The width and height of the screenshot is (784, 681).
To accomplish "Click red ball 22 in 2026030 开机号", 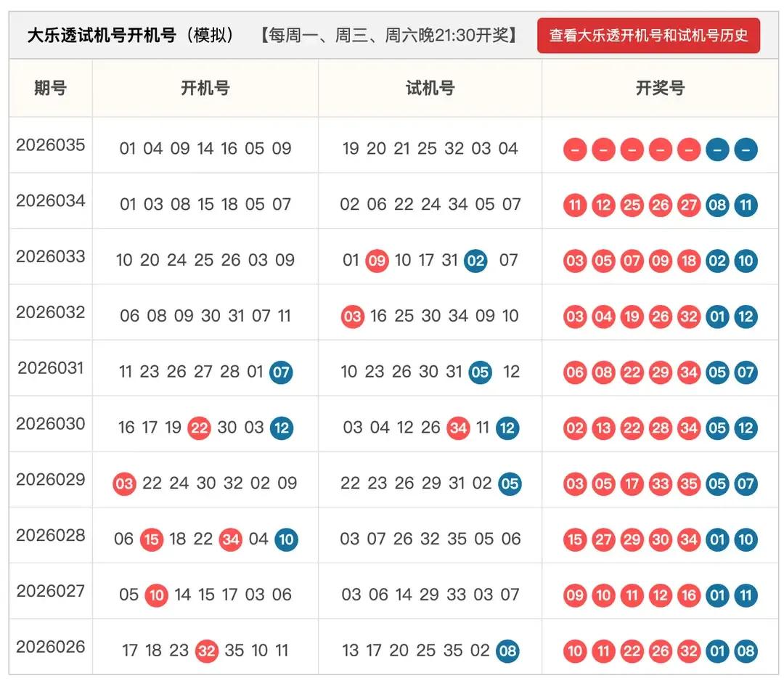I will point(199,428).
